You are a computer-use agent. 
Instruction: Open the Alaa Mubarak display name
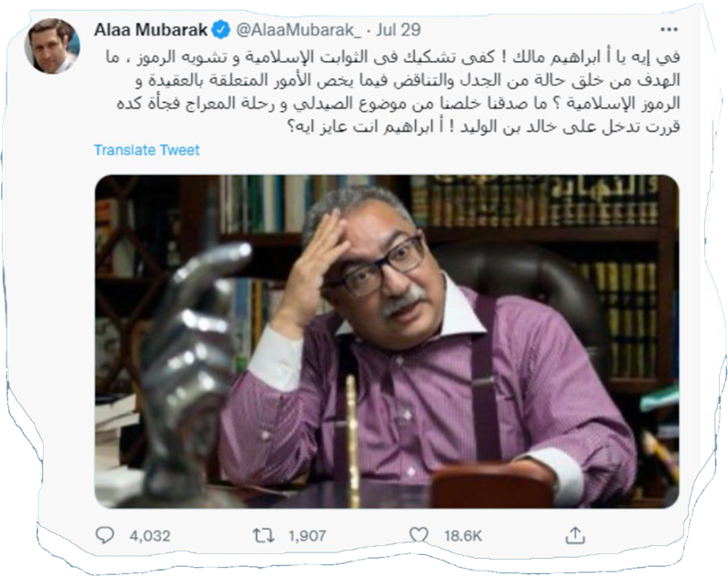tap(150, 30)
